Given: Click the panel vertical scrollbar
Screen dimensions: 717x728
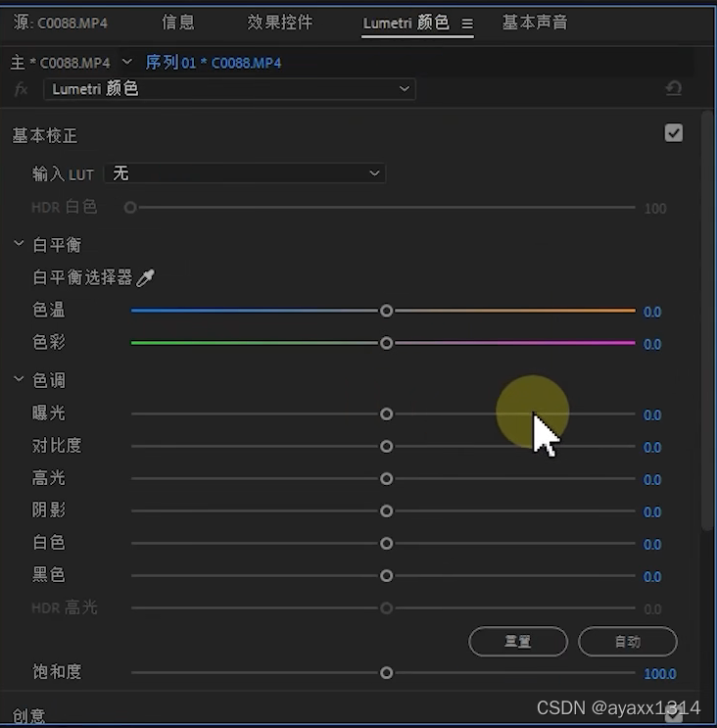Looking at the screenshot, I should [707, 320].
